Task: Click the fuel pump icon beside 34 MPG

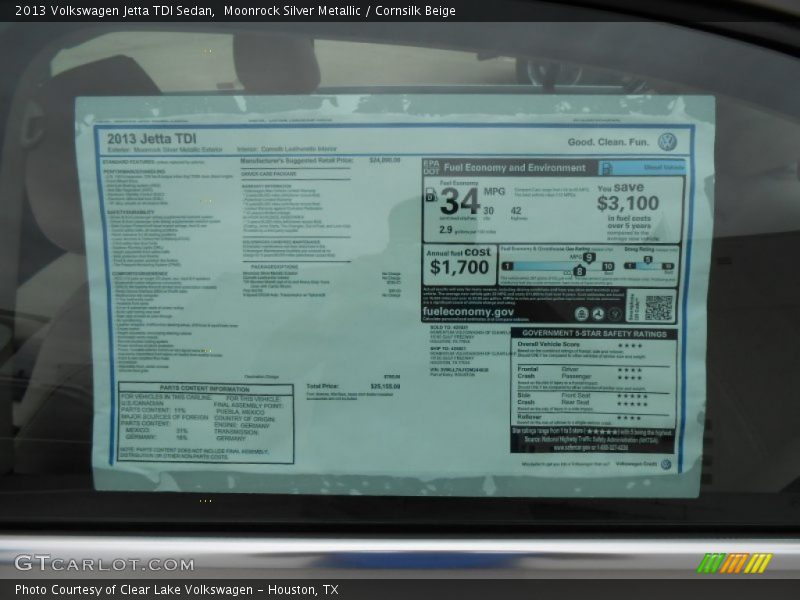Action: 430,196
